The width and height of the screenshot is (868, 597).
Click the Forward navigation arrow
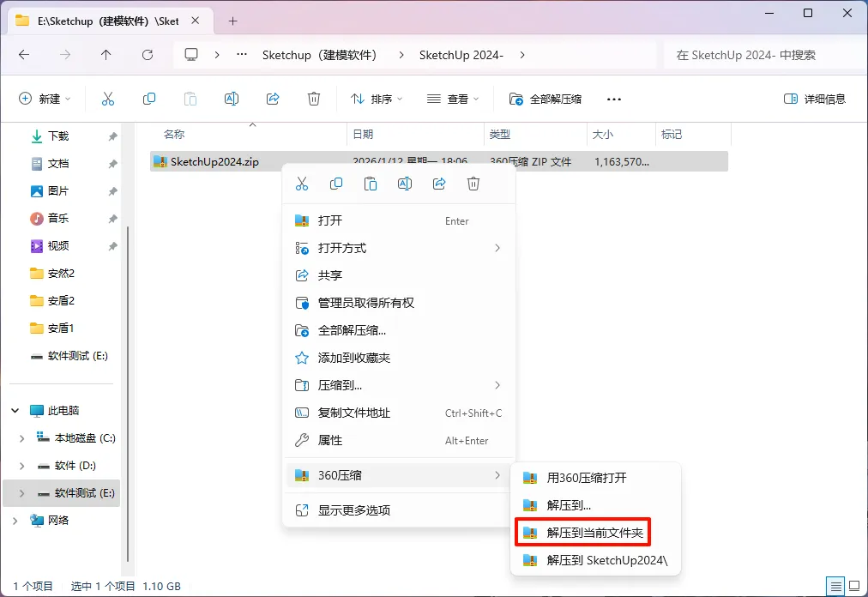(x=65, y=54)
